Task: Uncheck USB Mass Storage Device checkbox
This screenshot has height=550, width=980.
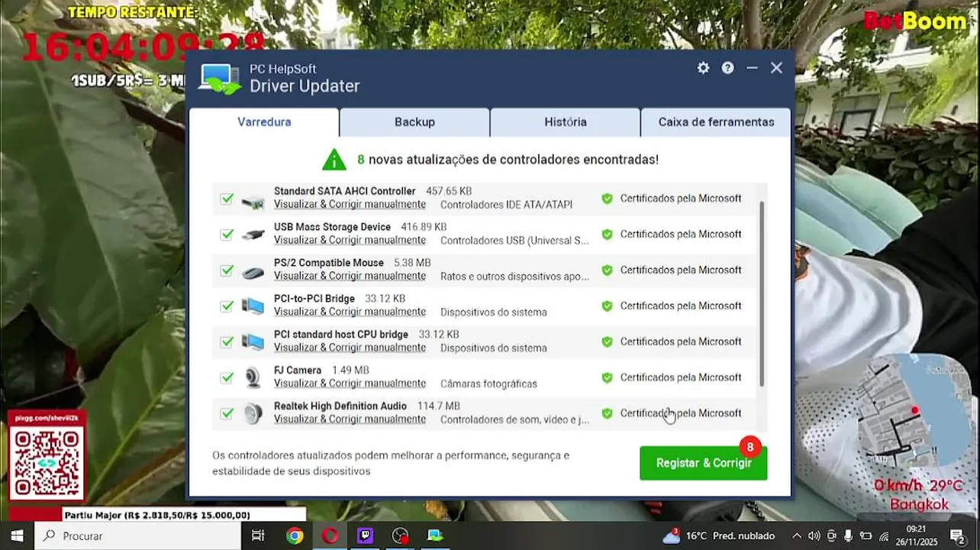Action: pyautogui.click(x=227, y=235)
